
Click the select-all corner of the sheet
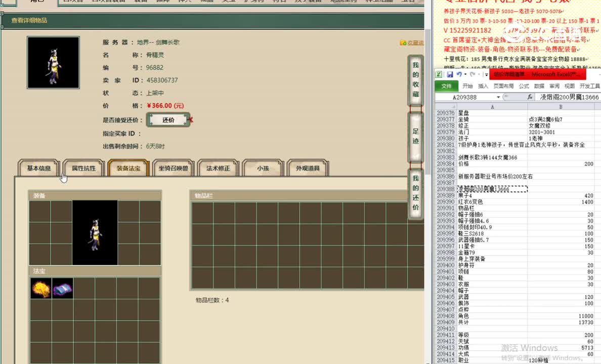pos(446,107)
